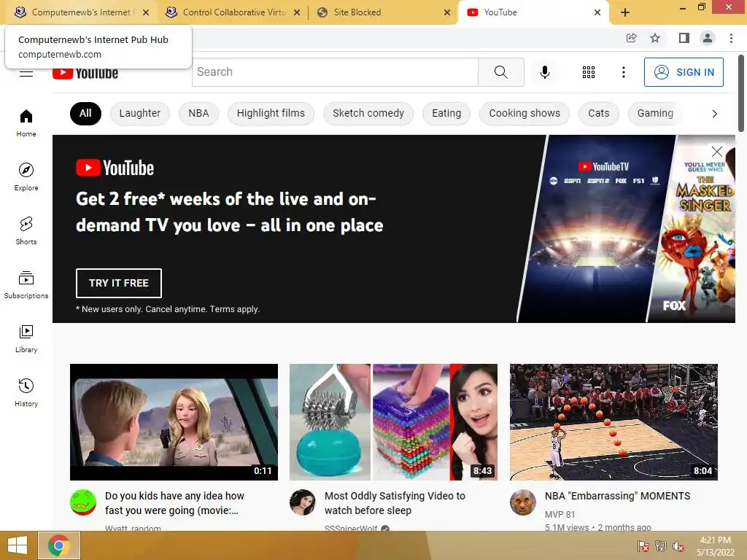Click the muted volume tray icon
Screen dimensions: 747x560
point(678,546)
